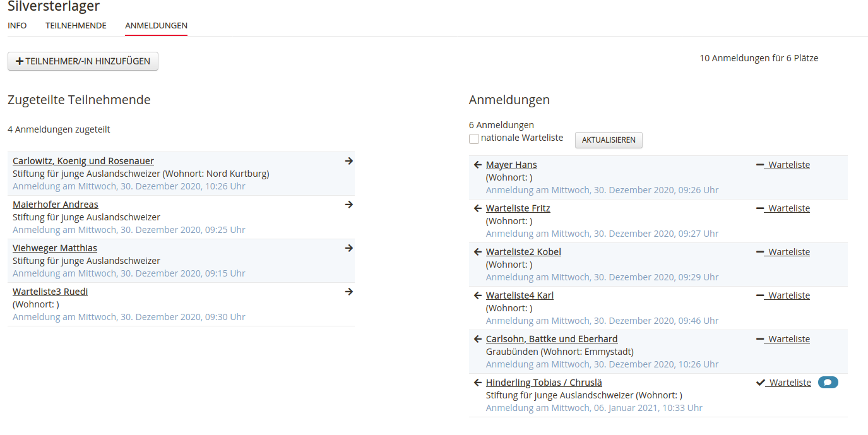Click left arrow beside Hinderling Tobias / Chruslä

coord(478,383)
